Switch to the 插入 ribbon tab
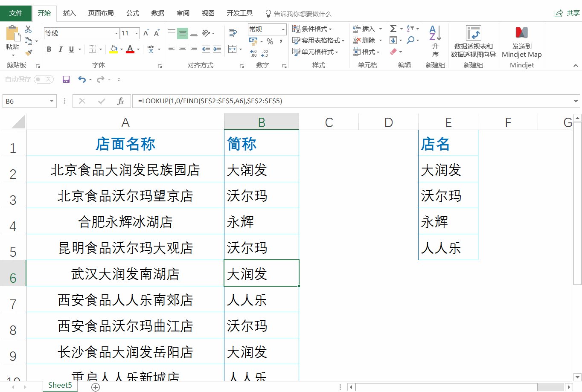 [69, 13]
